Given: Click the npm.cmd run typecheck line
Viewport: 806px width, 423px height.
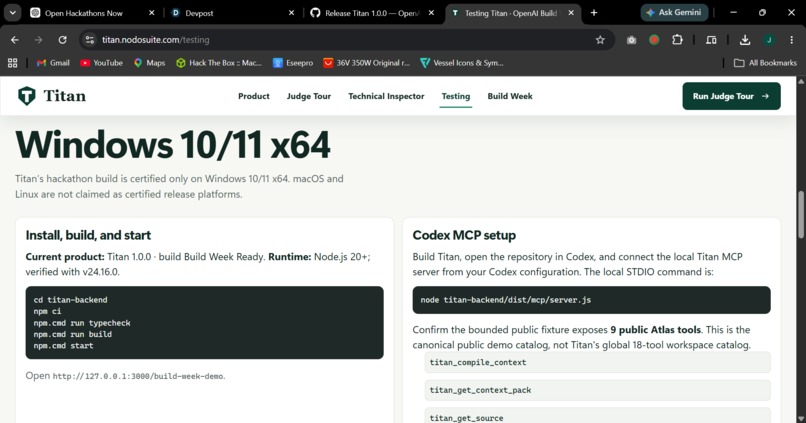Looking at the screenshot, I should point(82,323).
